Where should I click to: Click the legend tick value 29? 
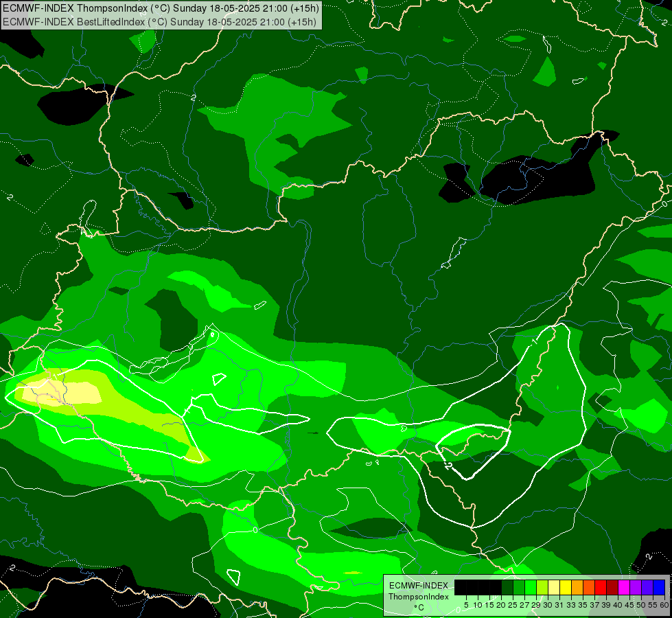coord(536,605)
